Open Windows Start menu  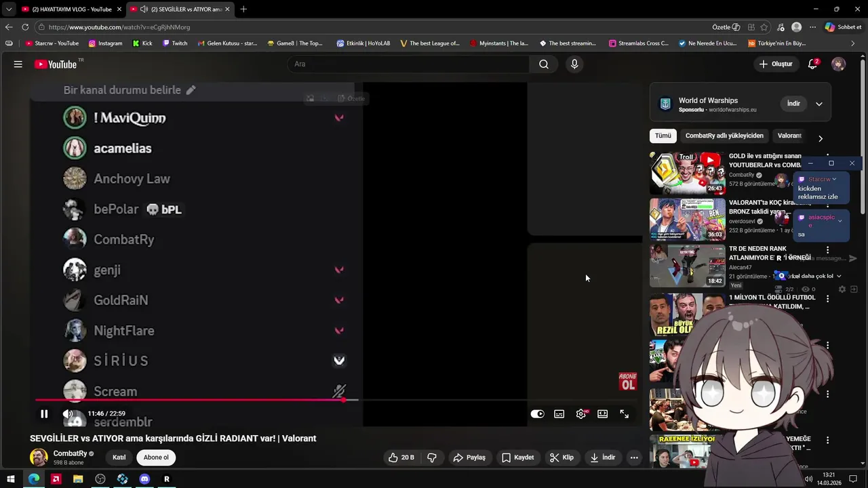[11, 479]
